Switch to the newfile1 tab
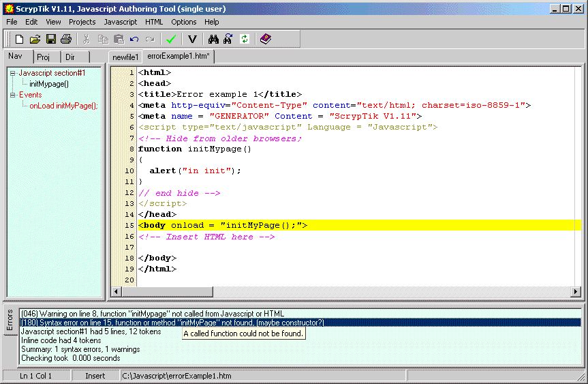 125,57
